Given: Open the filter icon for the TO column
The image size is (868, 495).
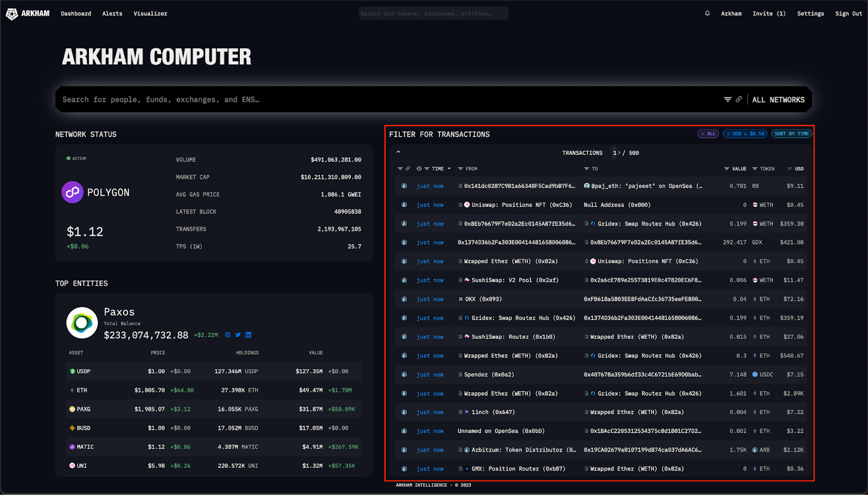Looking at the screenshot, I should click(x=586, y=169).
